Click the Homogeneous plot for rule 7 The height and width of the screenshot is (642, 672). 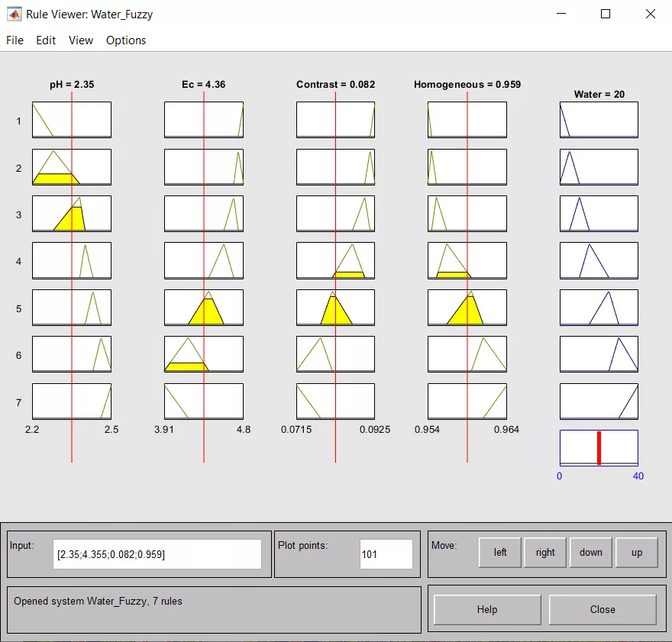pyautogui.click(x=467, y=402)
